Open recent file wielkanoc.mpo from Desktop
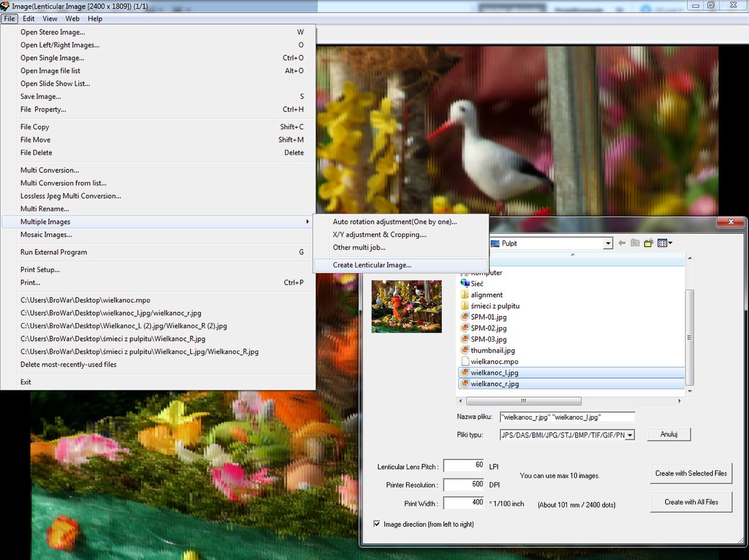The width and height of the screenshot is (749, 560). [x=158, y=300]
